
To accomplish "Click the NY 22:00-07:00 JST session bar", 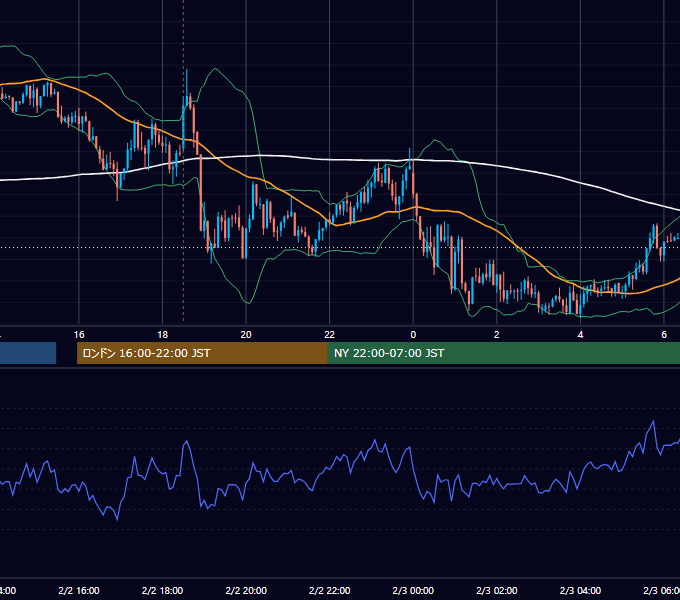I will click(x=503, y=353).
